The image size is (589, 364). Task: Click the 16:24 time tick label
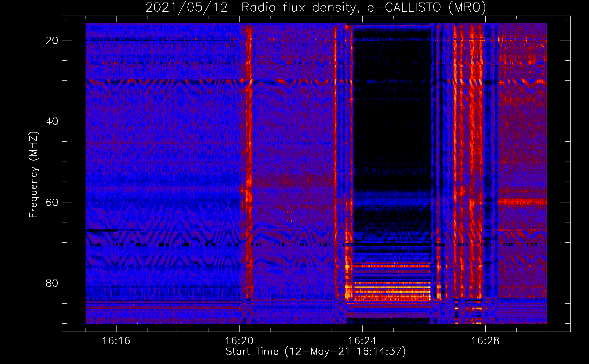point(362,341)
